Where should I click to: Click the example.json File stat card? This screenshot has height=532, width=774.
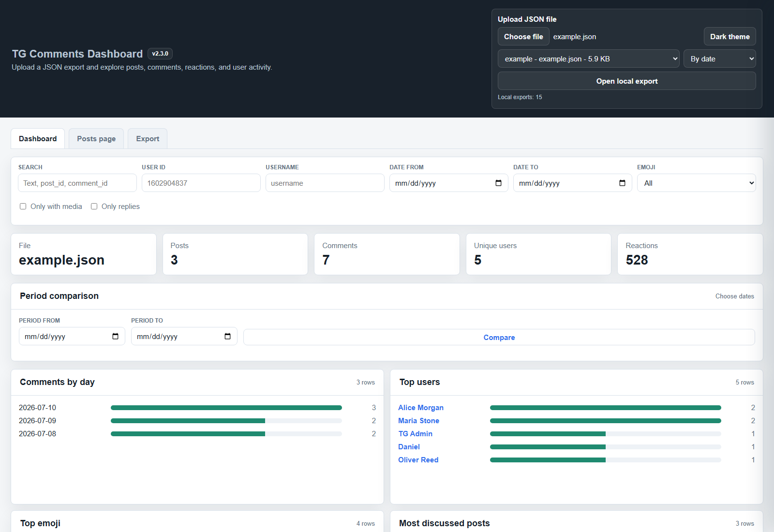coord(84,254)
